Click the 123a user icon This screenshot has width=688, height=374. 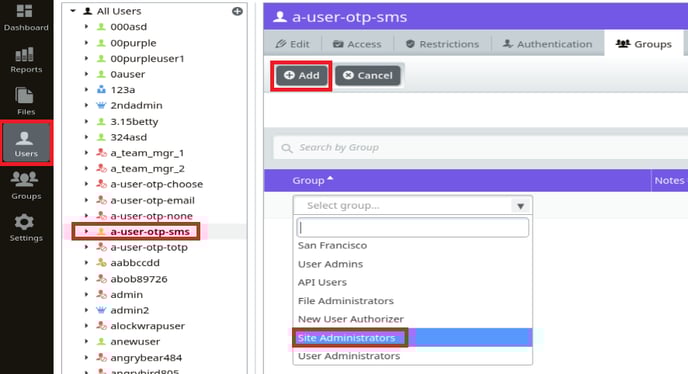pos(101,90)
